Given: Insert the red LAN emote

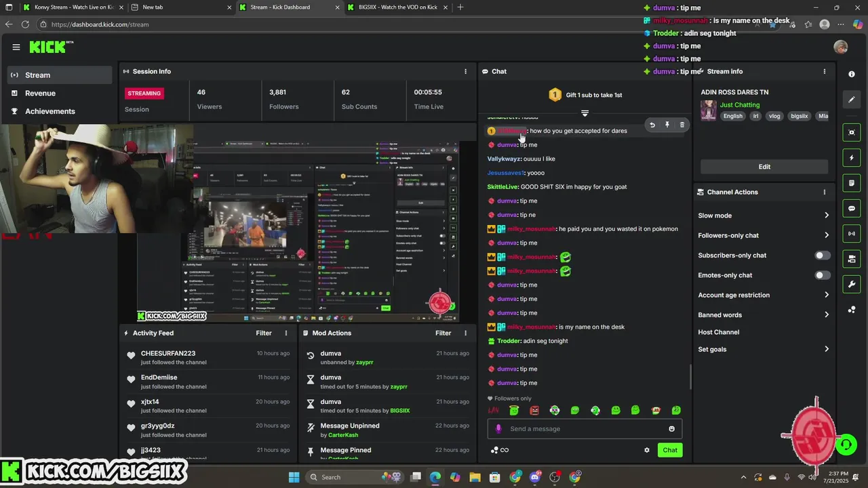Looking at the screenshot, I should [x=494, y=410].
